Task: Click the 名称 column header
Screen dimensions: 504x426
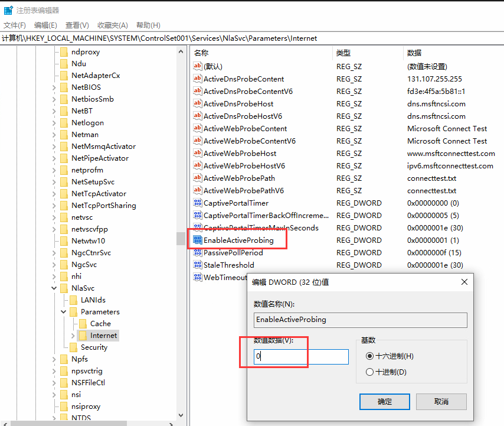Action: (x=261, y=53)
